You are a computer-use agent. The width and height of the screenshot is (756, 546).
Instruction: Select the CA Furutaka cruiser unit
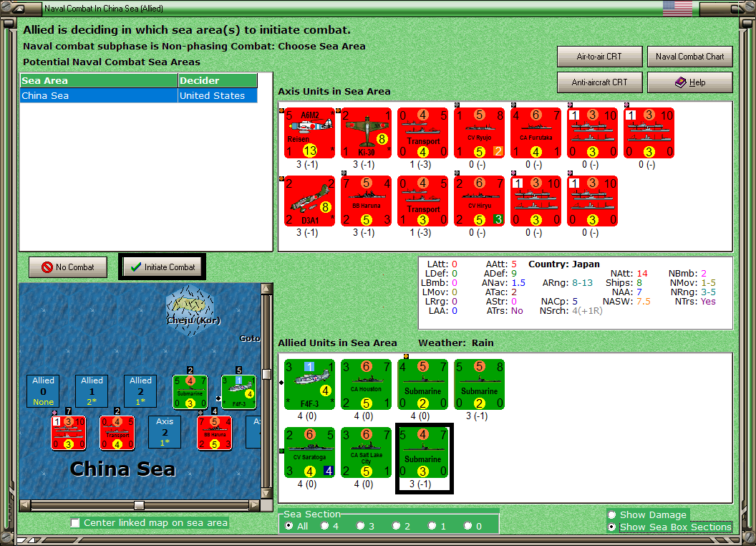click(x=535, y=133)
